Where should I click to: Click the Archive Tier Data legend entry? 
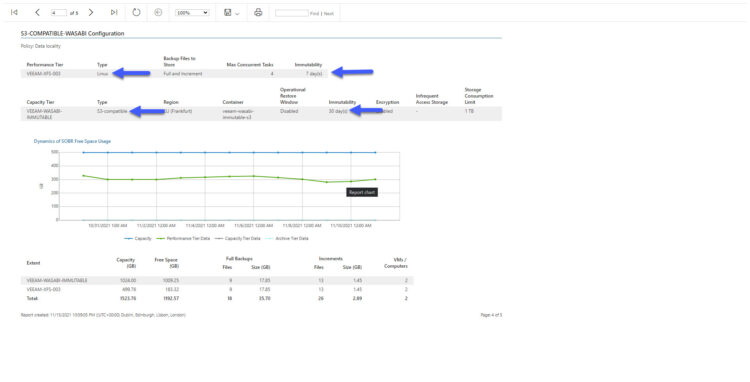click(x=287, y=239)
